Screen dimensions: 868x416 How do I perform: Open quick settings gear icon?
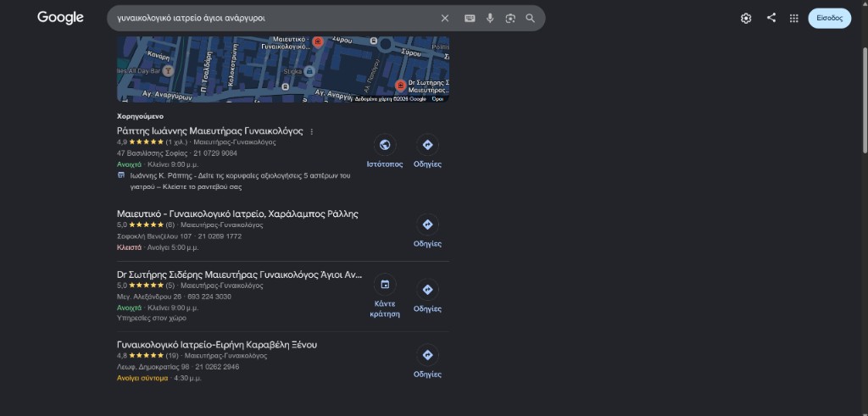[746, 19]
